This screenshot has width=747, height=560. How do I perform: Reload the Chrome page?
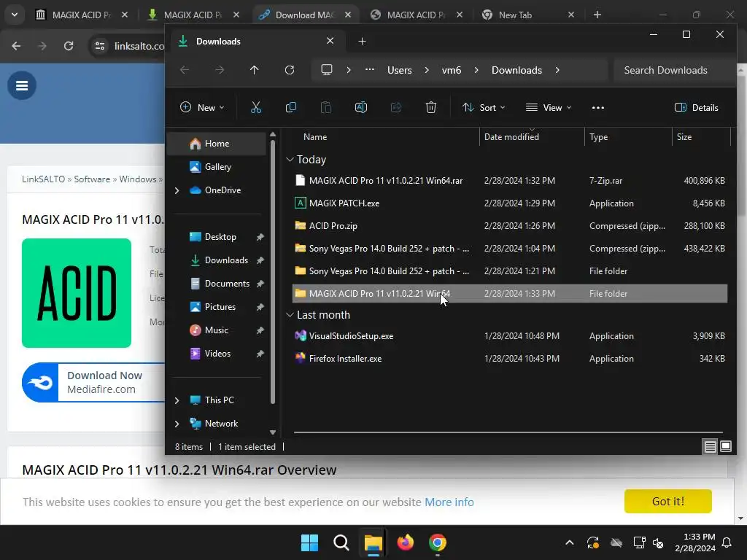69,46
